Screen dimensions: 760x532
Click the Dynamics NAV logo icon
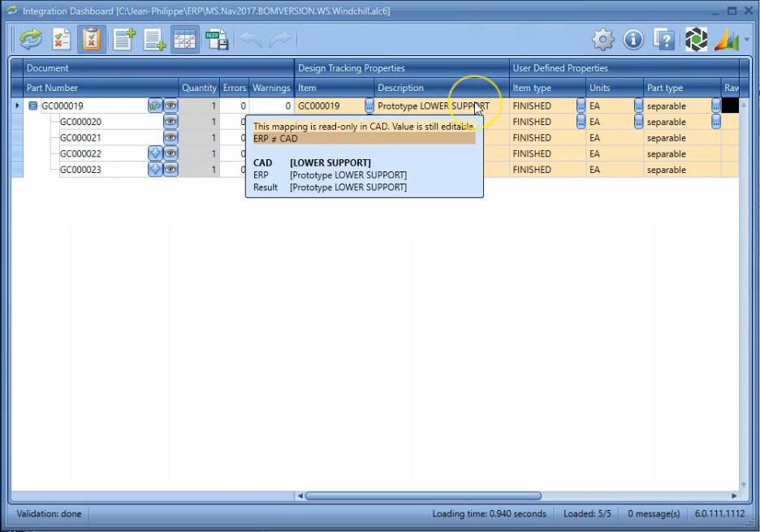727,39
